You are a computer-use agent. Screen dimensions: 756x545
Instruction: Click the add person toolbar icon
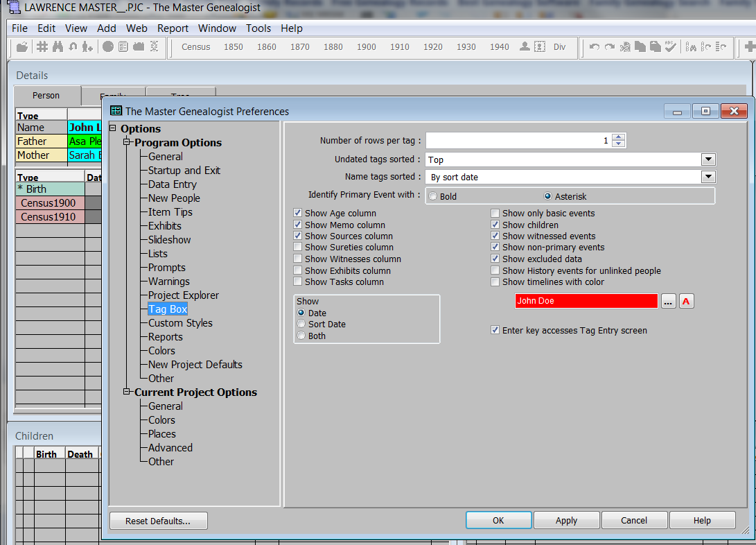pyautogui.click(x=87, y=46)
